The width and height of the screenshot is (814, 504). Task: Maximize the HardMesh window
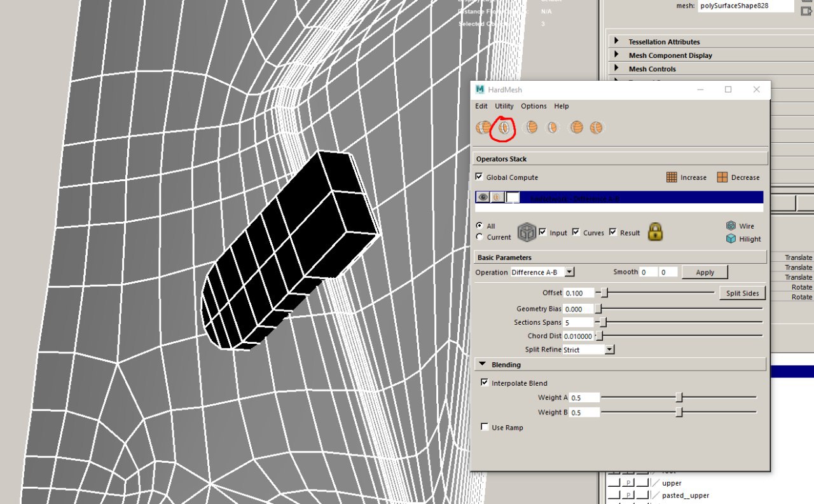[728, 90]
